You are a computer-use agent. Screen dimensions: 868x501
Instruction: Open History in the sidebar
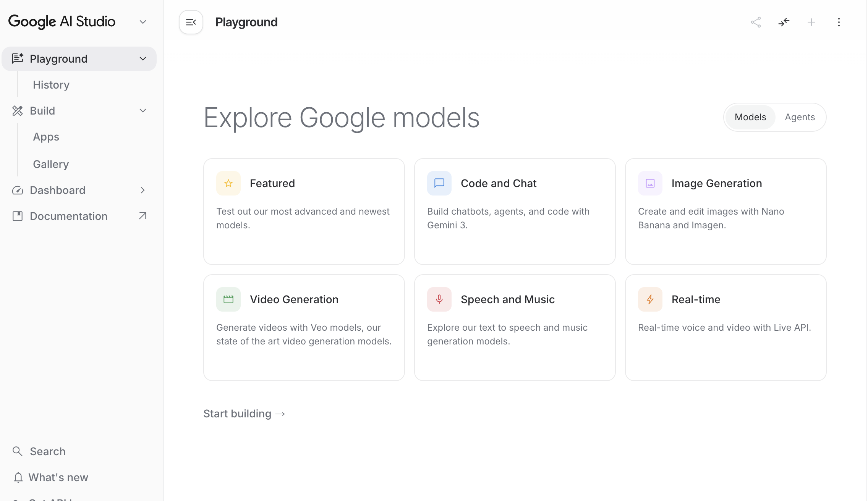(51, 85)
